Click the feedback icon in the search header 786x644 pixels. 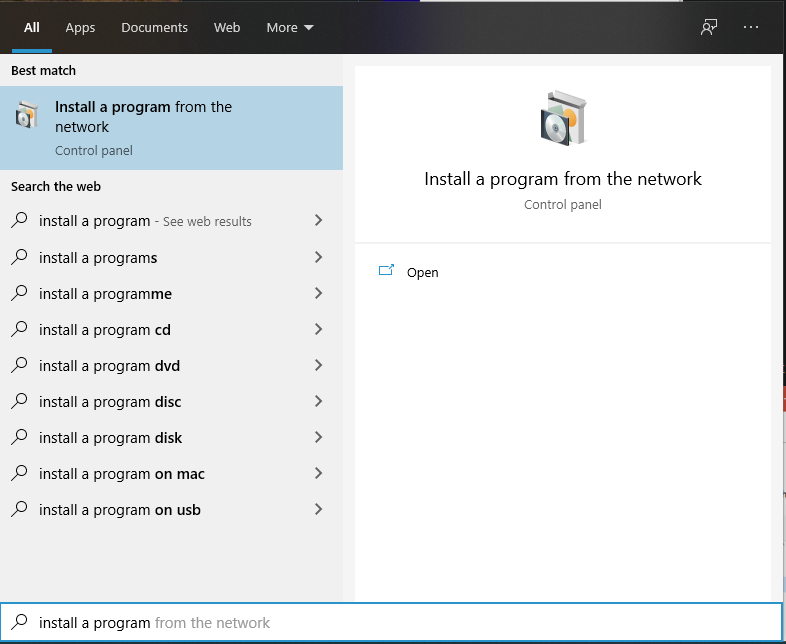click(709, 27)
